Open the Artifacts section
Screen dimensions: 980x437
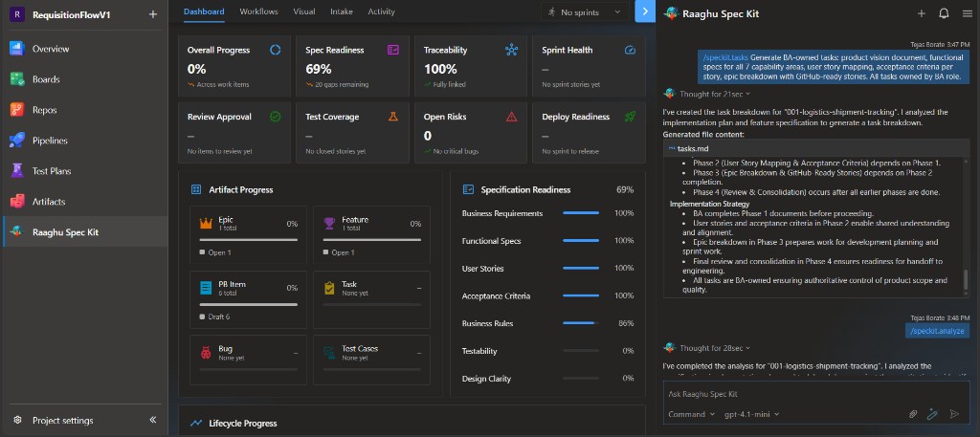tap(84, 202)
